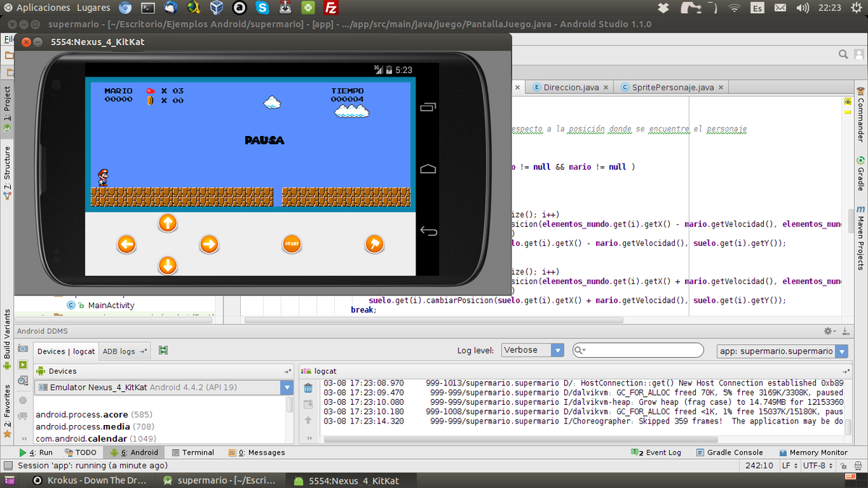This screenshot has height=488, width=868.
Task: Toggle the 1: Project side panel
Action: pyautogui.click(x=7, y=108)
